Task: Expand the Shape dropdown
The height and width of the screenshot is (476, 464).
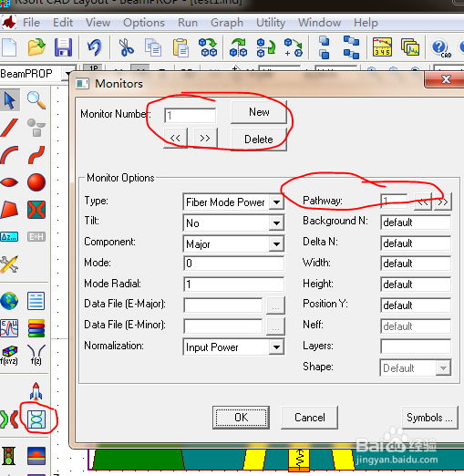Action: click(x=443, y=367)
